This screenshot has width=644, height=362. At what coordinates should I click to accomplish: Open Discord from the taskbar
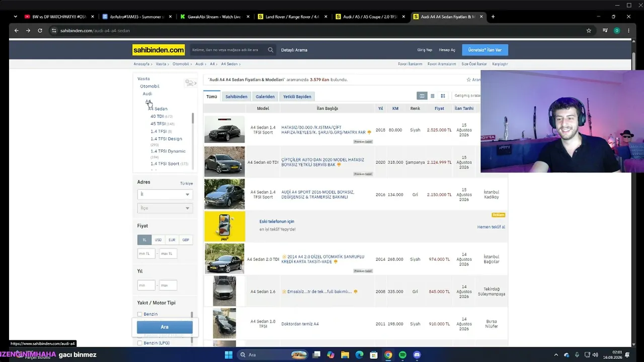[x=417, y=355]
